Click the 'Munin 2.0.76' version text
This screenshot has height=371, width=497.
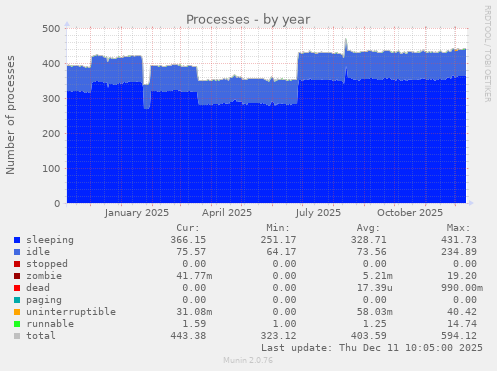click(248, 360)
